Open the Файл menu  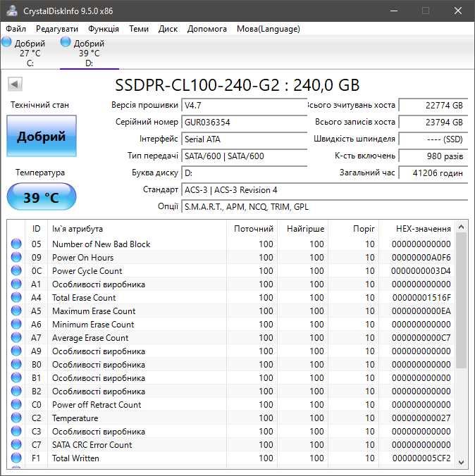click(x=16, y=29)
